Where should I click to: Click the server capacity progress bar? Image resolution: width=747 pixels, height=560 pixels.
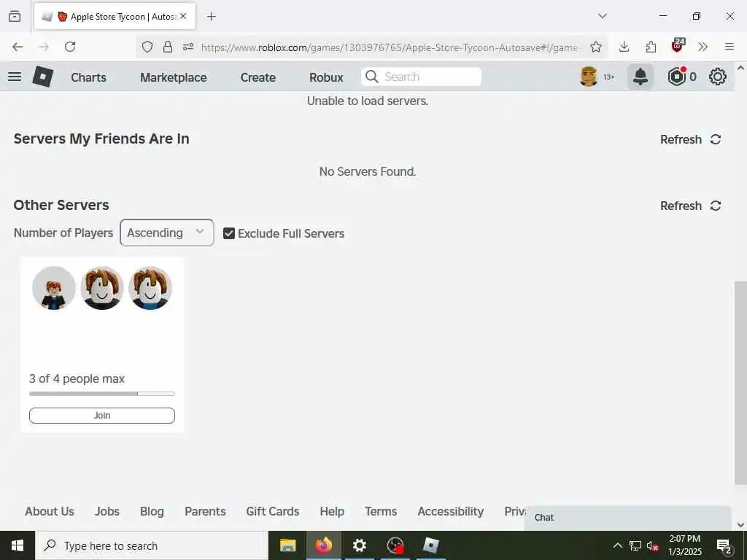(102, 394)
